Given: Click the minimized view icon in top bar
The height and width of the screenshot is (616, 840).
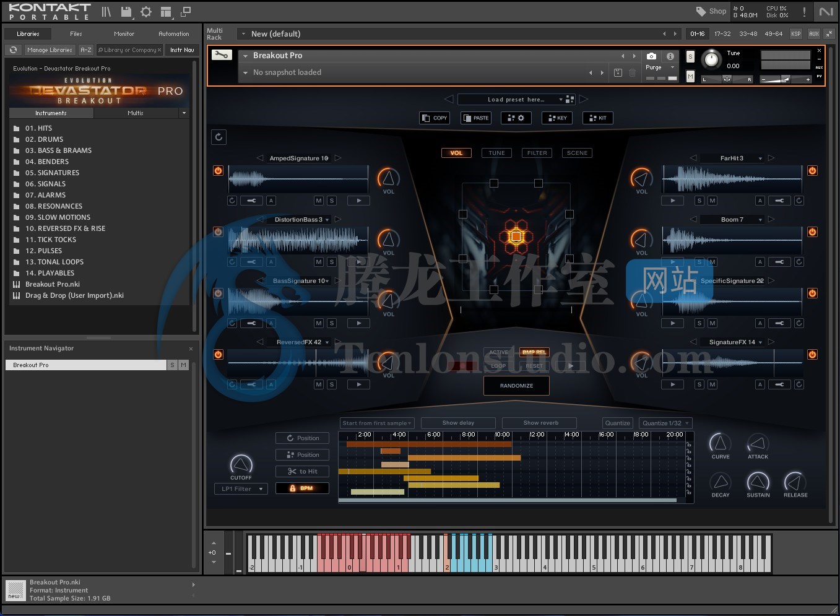Looking at the screenshot, I should coord(186,11).
